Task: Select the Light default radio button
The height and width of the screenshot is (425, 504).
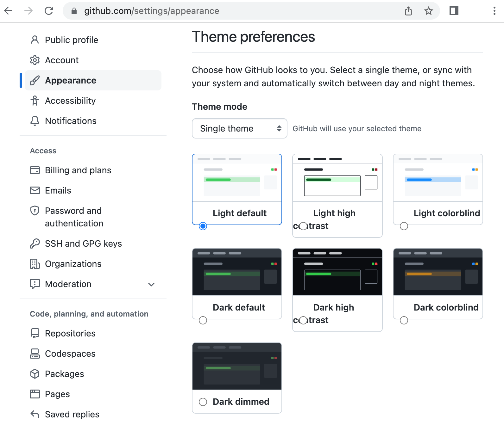Action: [203, 226]
